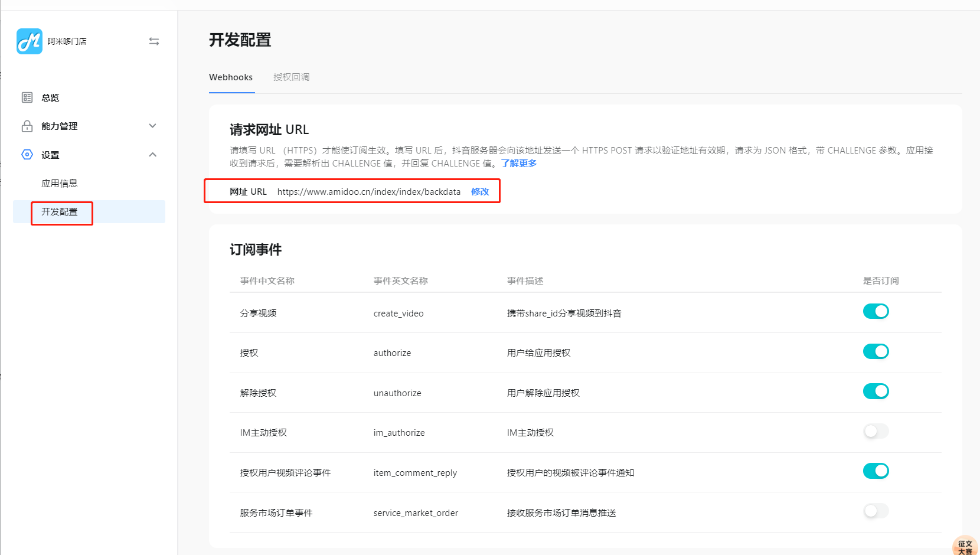The width and height of the screenshot is (980, 555).
Task: Switch to the Webhooks tab
Action: click(x=231, y=77)
